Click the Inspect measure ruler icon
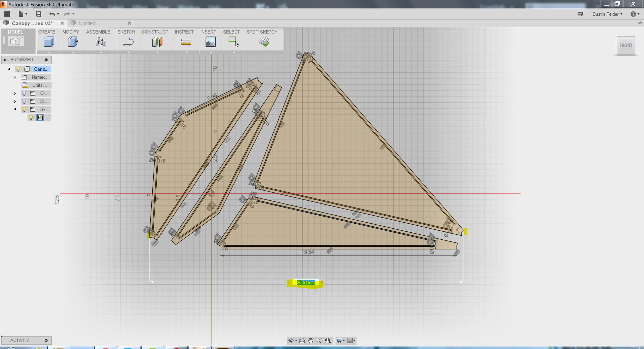644x349 pixels. coord(186,42)
